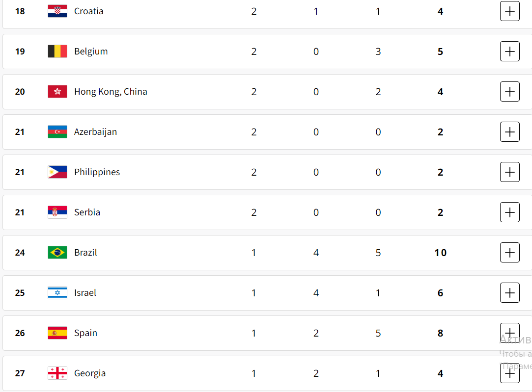Click the Croatia flag icon
The height and width of the screenshot is (392, 532).
pyautogui.click(x=57, y=11)
